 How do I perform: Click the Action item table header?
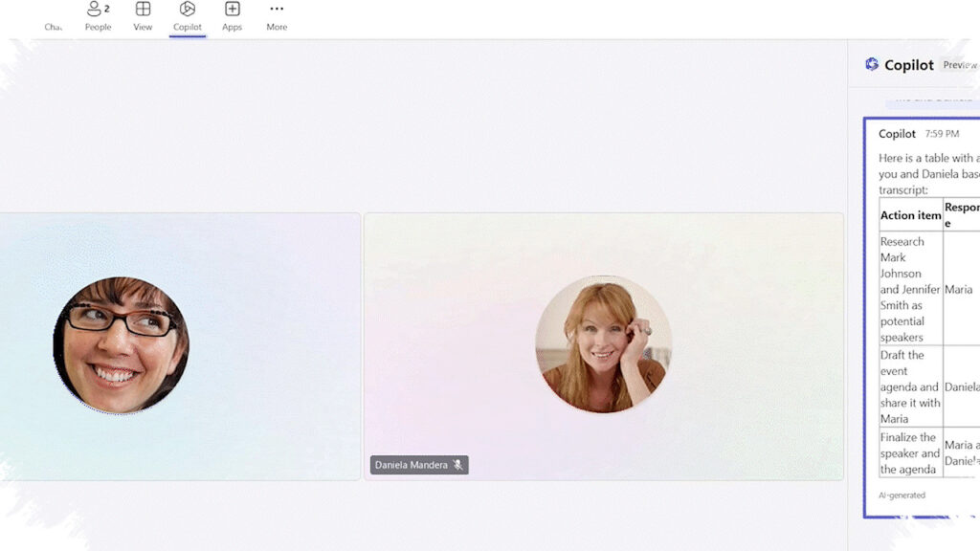tap(911, 215)
